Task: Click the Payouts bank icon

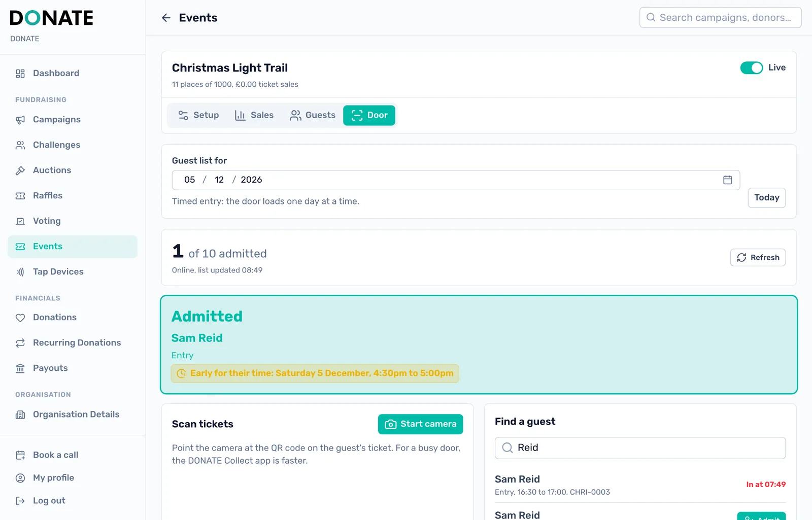Action: [x=20, y=368]
